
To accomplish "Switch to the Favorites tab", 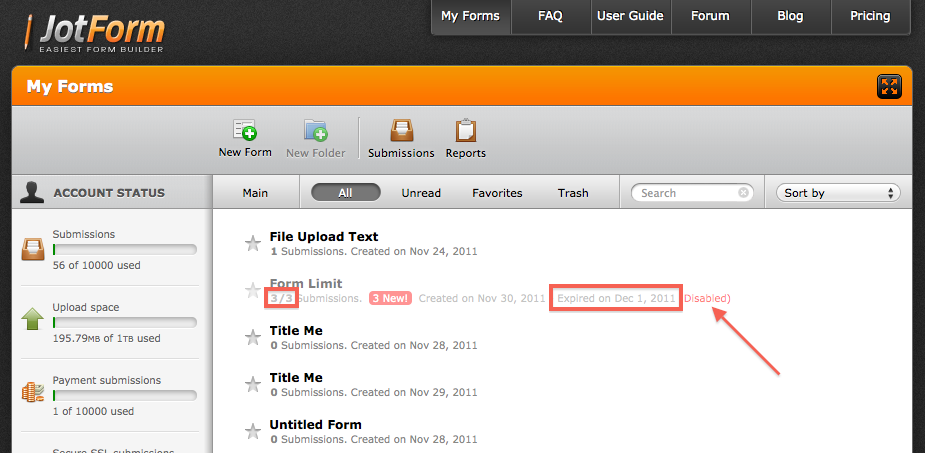I will point(497,193).
